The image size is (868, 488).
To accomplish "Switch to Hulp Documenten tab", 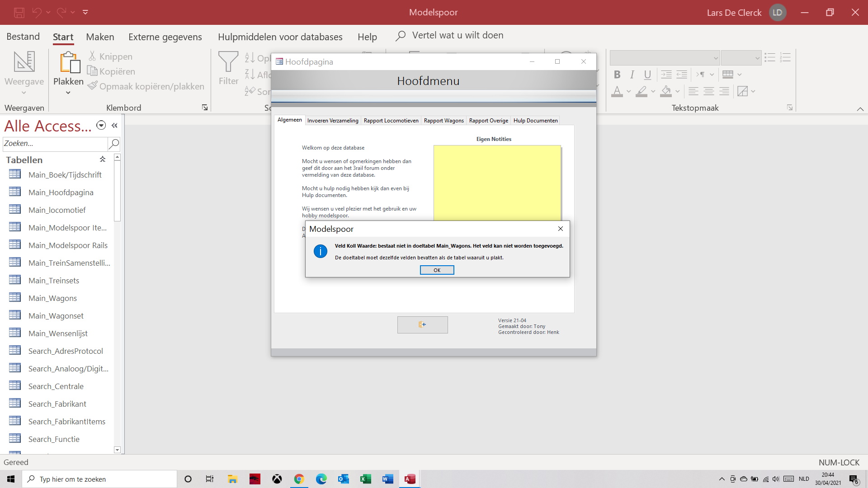I will 536,121.
